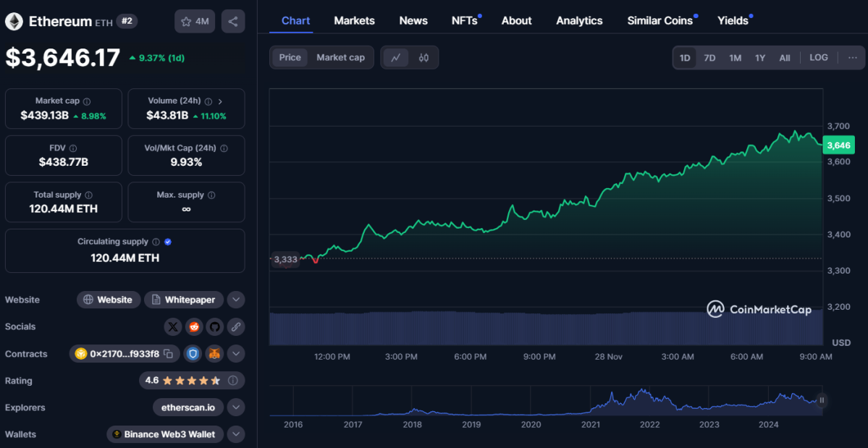Viewport: 868px width, 448px height.
Task: Select the 7D time range button
Action: point(709,58)
